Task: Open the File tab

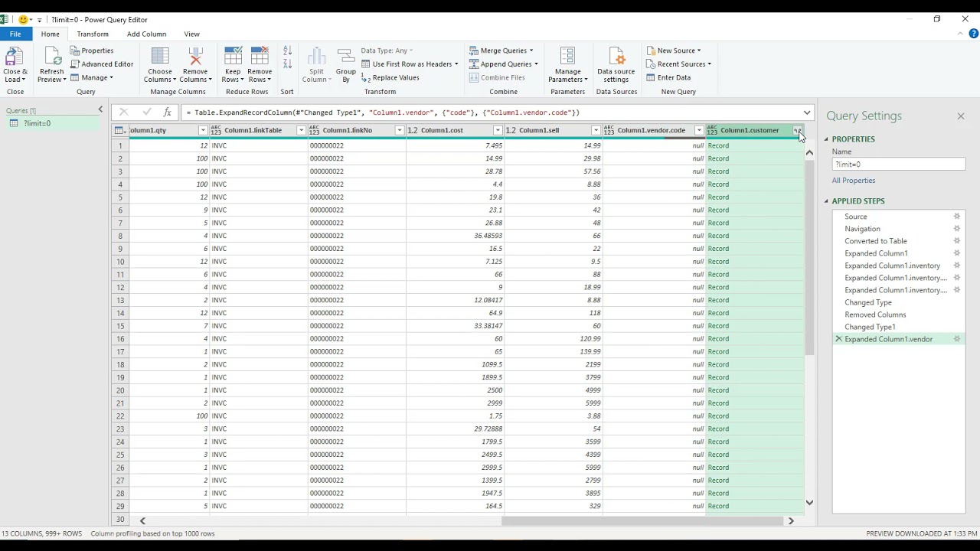Action: coord(15,34)
